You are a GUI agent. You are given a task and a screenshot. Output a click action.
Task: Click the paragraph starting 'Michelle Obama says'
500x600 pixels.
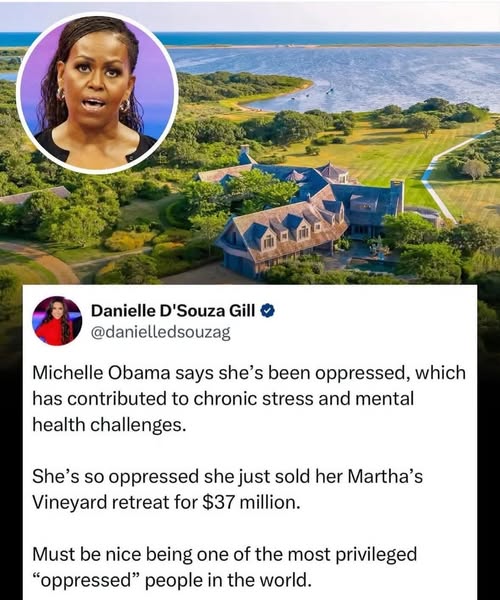click(249, 399)
